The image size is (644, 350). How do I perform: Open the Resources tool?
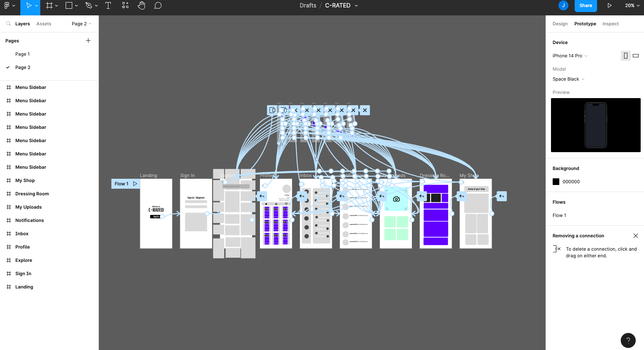pyautogui.click(x=125, y=5)
